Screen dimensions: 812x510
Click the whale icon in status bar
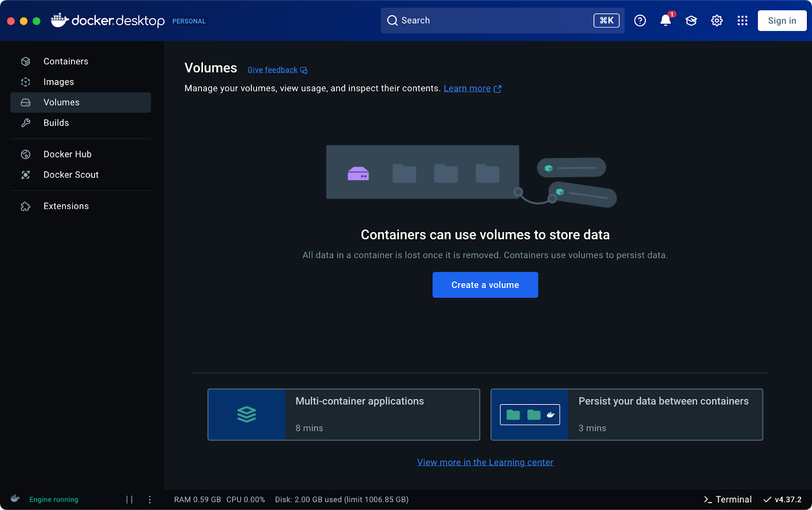(15, 499)
